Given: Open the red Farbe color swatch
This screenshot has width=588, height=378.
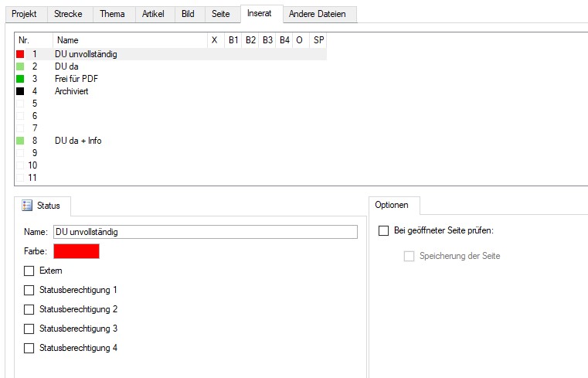Looking at the screenshot, I should pos(76,251).
